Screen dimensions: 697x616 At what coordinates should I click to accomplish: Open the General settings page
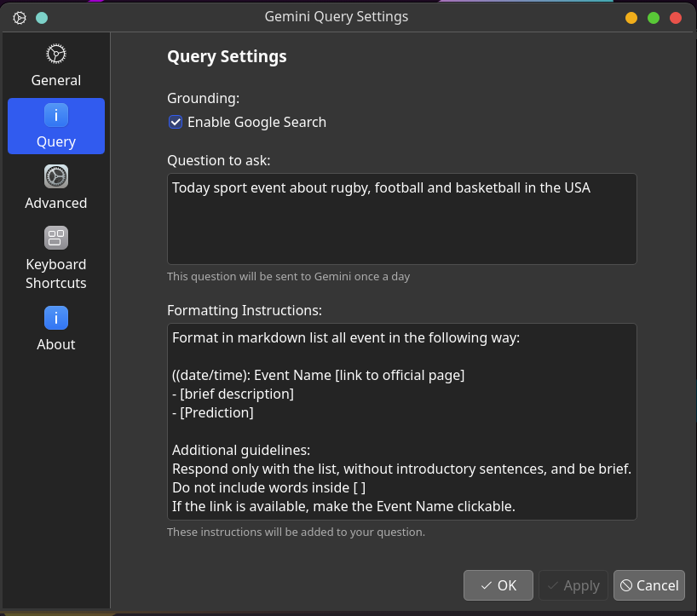point(56,65)
